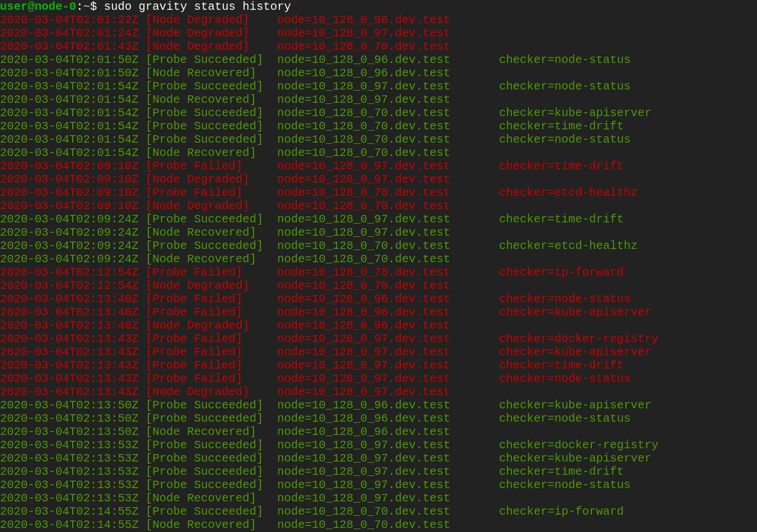Click 'checker=node-status' in the 02:13:50Z row
This screenshot has height=532, width=757.
click(565, 418)
